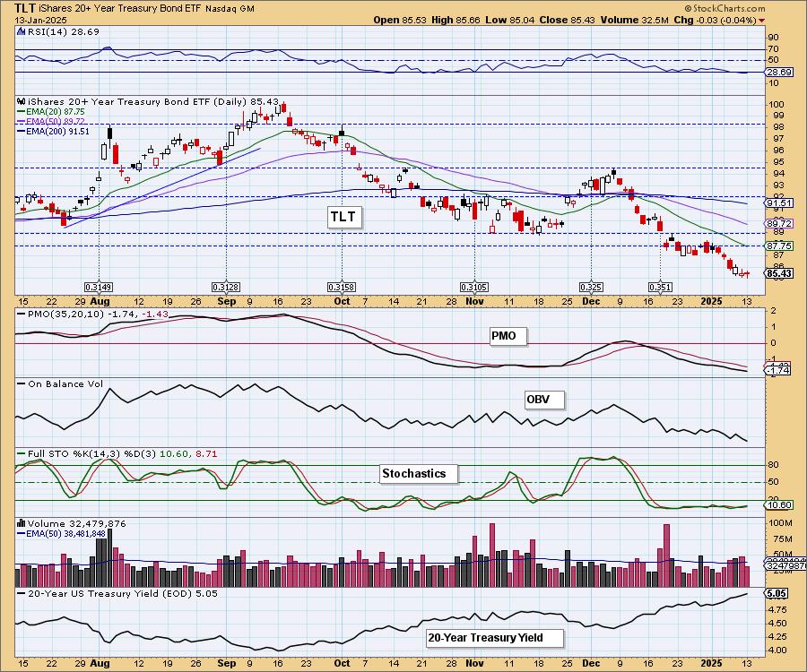Click the RSI(14) 28.69 legend text
This screenshot has width=807, height=672.
click(63, 31)
